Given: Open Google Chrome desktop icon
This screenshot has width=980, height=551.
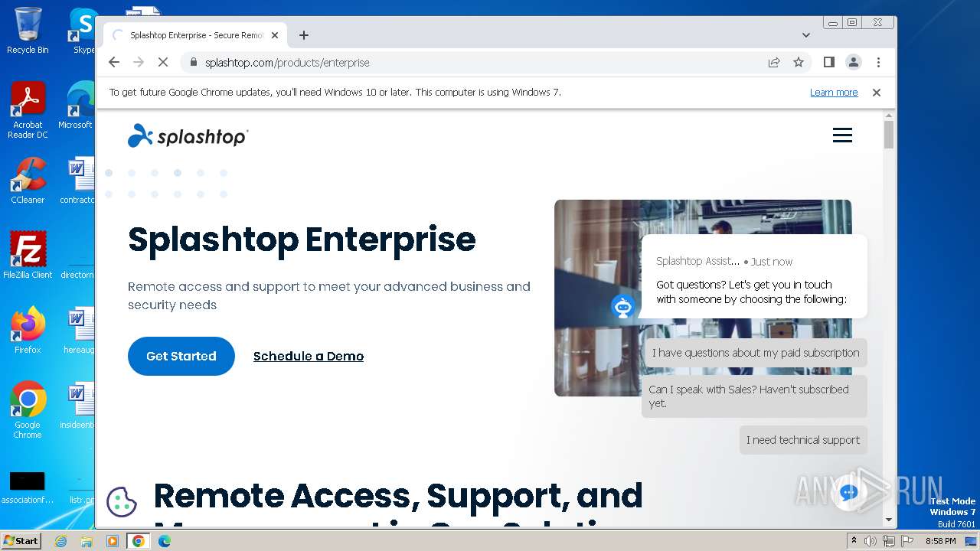Looking at the screenshot, I should tap(28, 410).
